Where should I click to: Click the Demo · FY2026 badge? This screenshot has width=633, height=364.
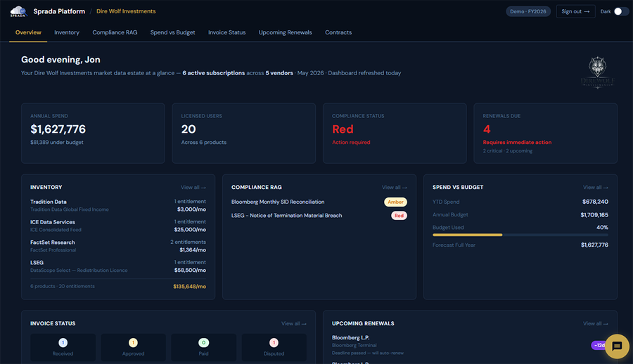(x=528, y=11)
